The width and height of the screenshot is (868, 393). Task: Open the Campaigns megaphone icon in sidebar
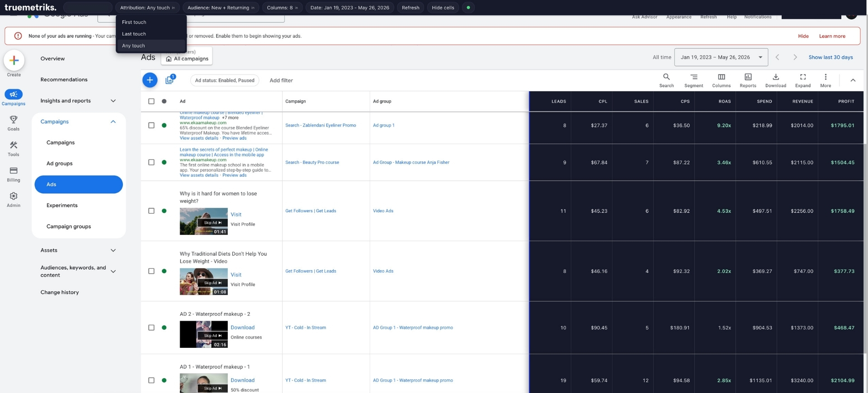14,94
